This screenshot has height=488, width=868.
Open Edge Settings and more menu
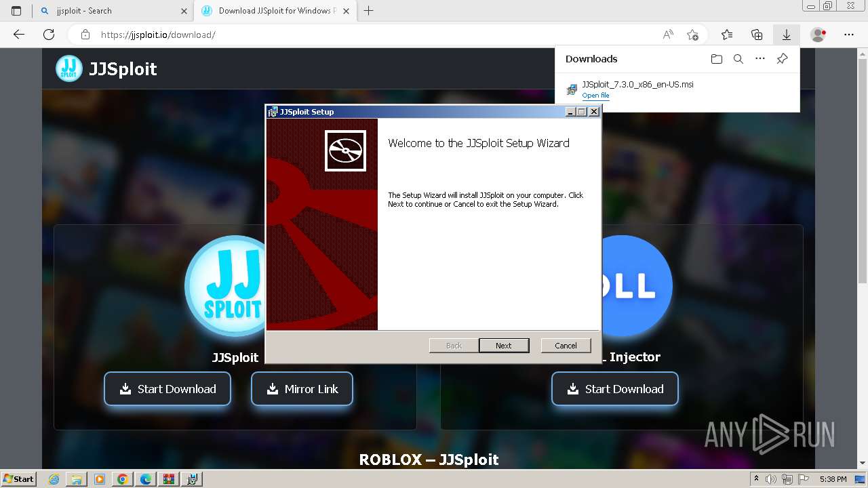[x=849, y=35]
